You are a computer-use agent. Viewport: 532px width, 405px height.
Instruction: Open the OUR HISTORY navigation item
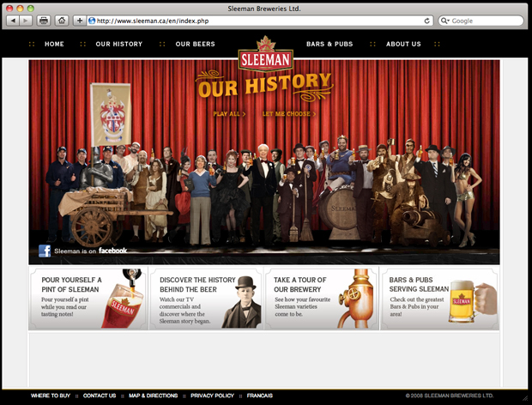[119, 44]
